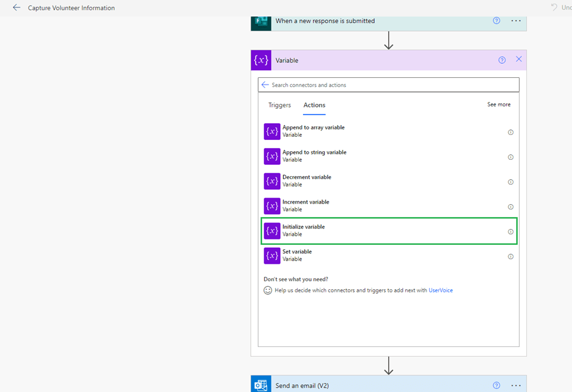Open help for the Forms trigger step

pos(497,21)
